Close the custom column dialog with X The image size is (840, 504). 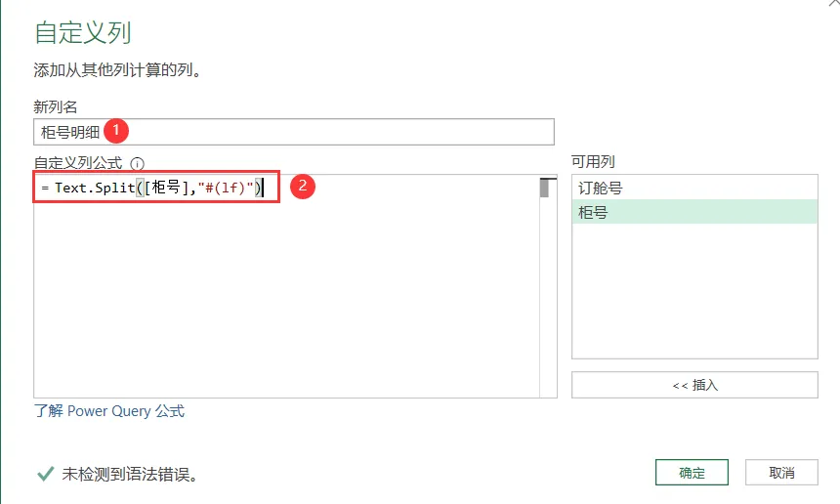tap(833, 3)
